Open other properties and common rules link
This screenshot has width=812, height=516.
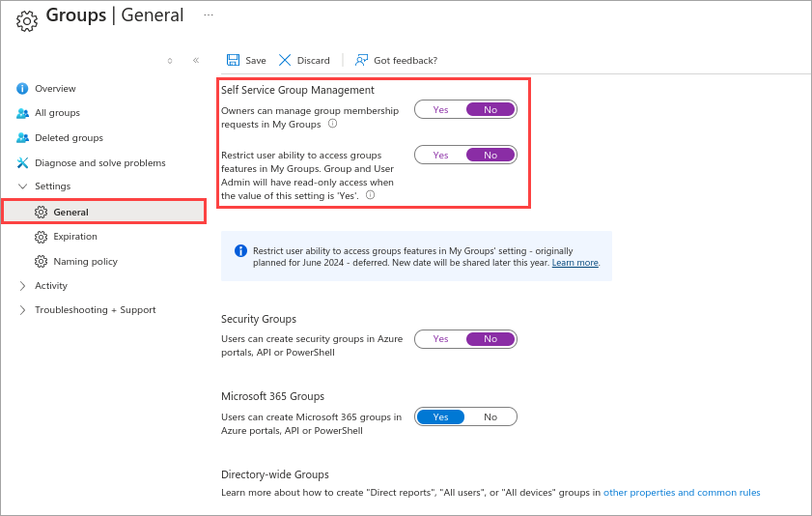coord(682,493)
